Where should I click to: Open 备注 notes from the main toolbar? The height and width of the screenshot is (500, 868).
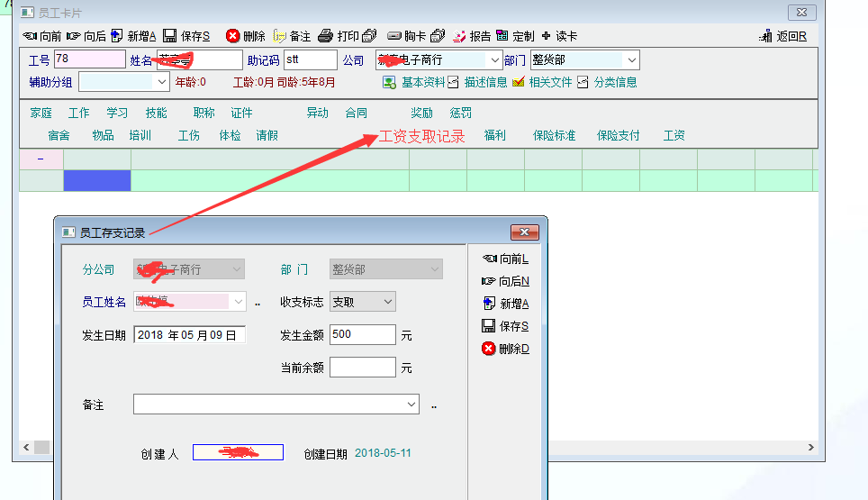click(280, 36)
